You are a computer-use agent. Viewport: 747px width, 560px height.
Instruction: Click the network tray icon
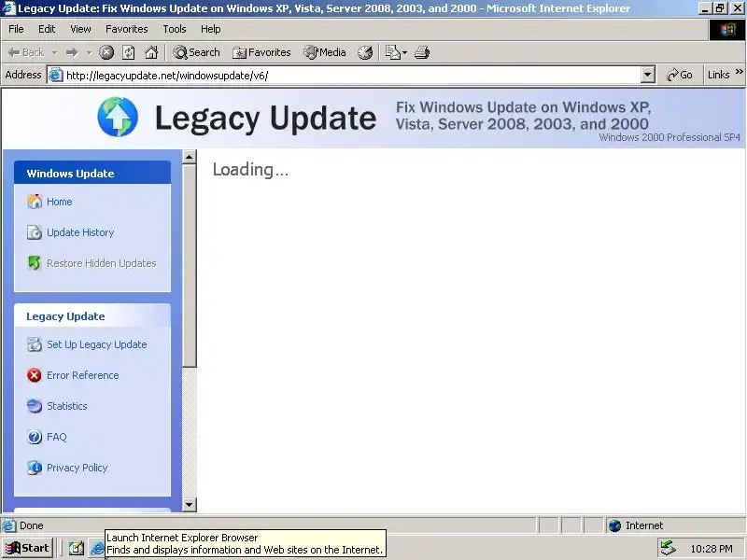click(668, 549)
